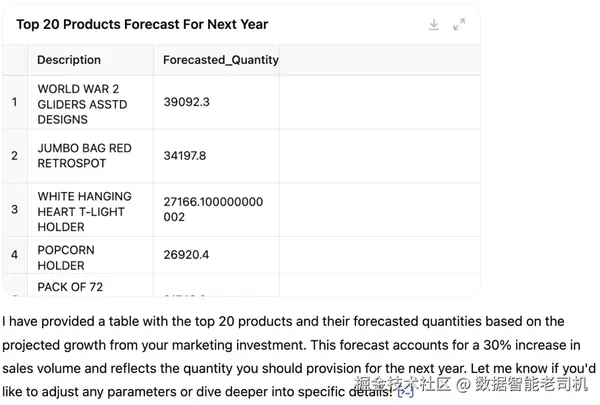This screenshot has width=600, height=405.
Task: Open the code analysis link icon
Action: (x=405, y=392)
